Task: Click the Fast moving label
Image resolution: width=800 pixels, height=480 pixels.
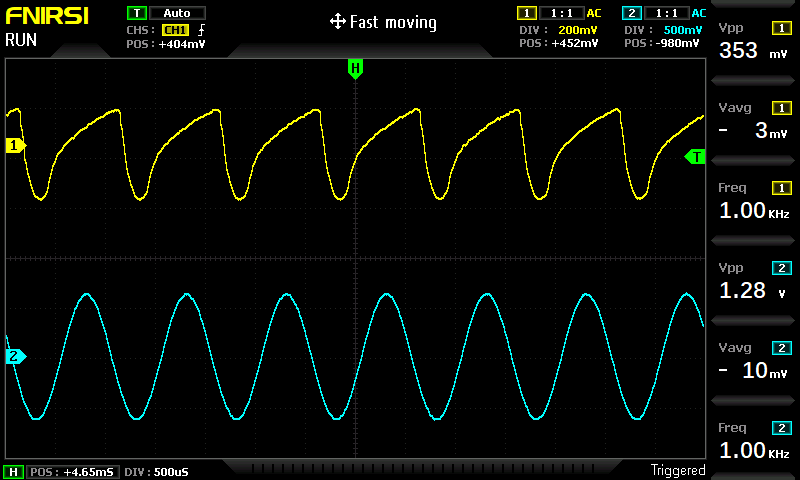Action: pyautogui.click(x=393, y=22)
